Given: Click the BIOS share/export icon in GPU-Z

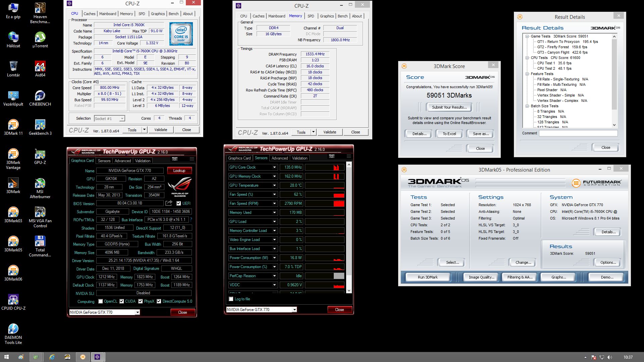Looking at the screenshot, I should point(169,203).
